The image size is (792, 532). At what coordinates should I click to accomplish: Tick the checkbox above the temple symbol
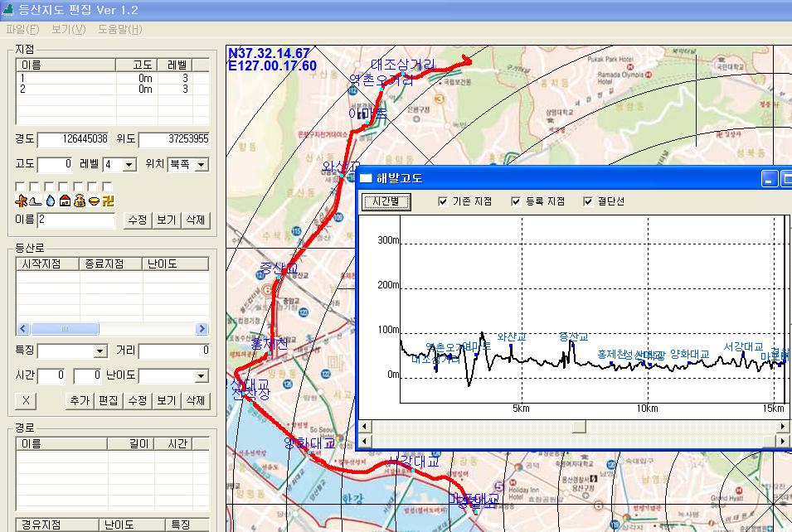(107, 186)
